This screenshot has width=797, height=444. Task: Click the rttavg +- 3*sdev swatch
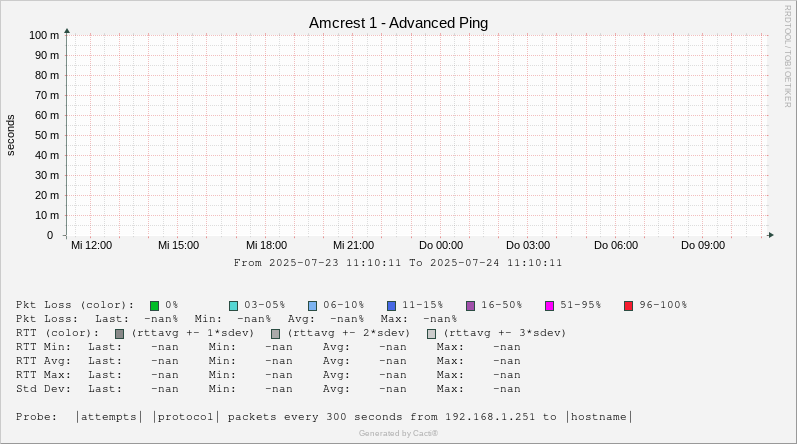(x=432, y=333)
